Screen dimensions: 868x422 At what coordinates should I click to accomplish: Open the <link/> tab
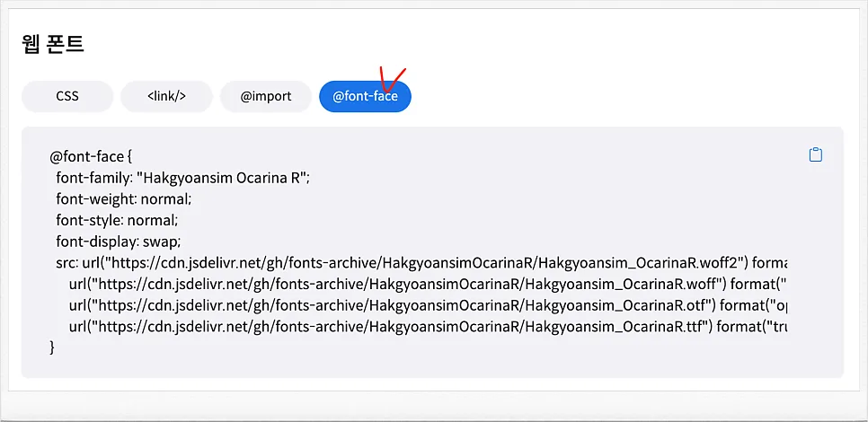166,96
